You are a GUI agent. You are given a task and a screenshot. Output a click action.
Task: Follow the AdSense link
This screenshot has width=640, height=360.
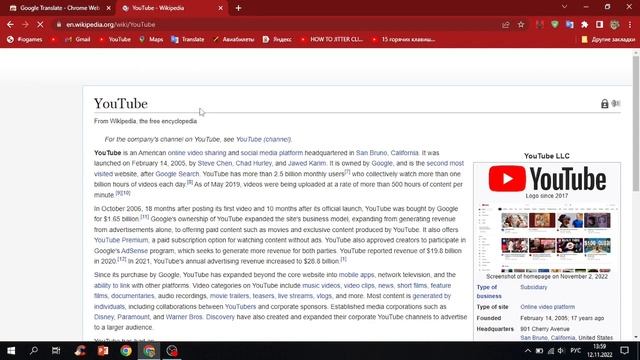click(x=134, y=251)
